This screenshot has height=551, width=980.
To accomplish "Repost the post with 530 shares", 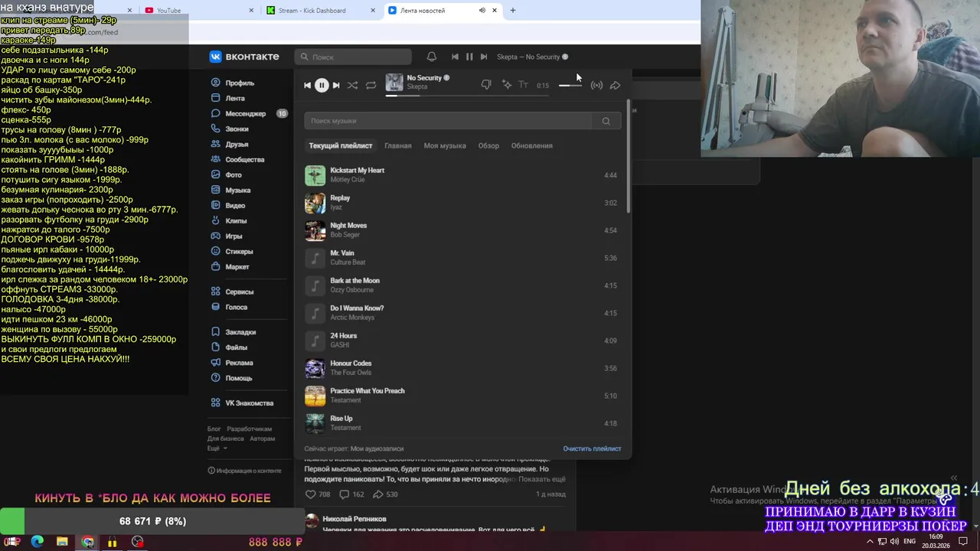I will (x=385, y=494).
